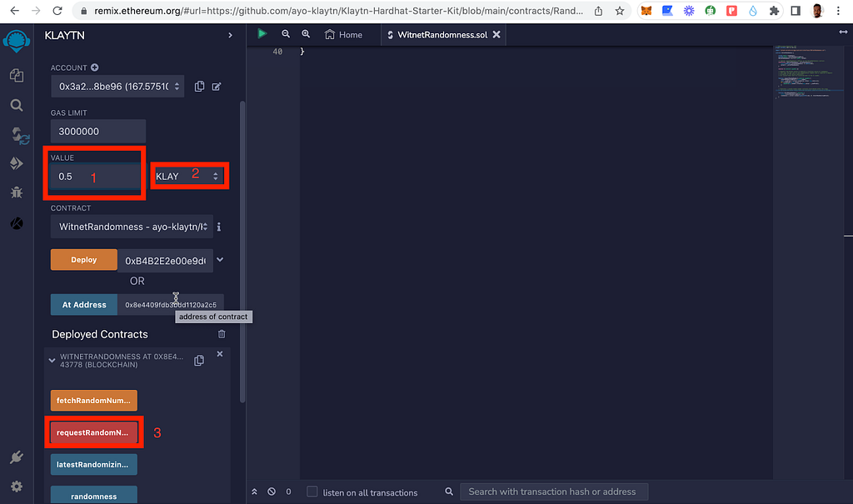Switch to the Home tab
The height and width of the screenshot is (504, 853).
(x=343, y=34)
